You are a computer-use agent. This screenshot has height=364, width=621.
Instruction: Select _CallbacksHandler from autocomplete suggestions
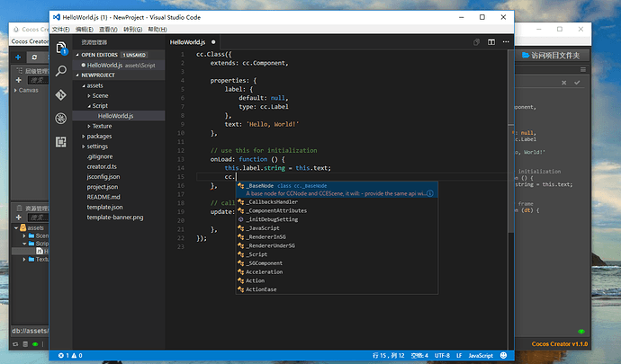click(x=271, y=202)
